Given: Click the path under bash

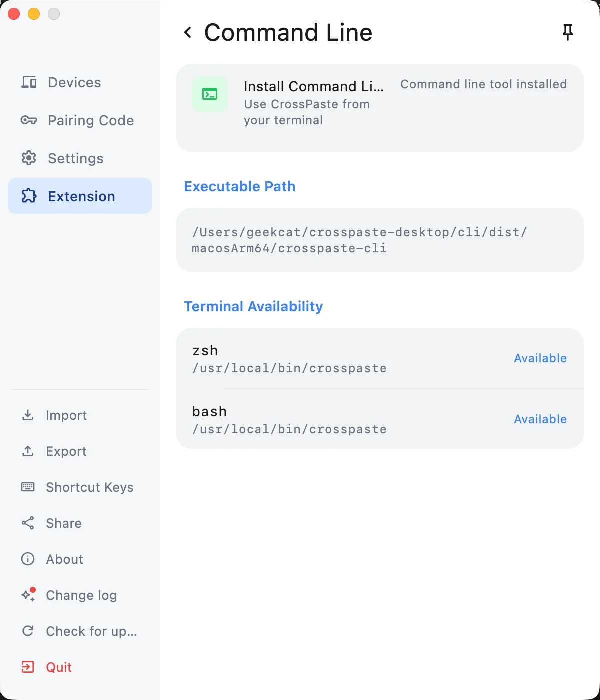Looking at the screenshot, I should [x=289, y=429].
